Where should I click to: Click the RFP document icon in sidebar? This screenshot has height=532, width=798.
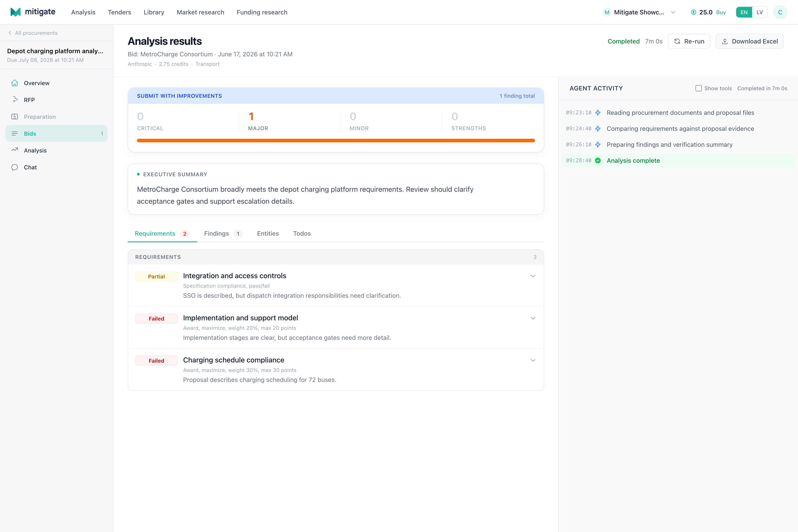pyautogui.click(x=15, y=100)
